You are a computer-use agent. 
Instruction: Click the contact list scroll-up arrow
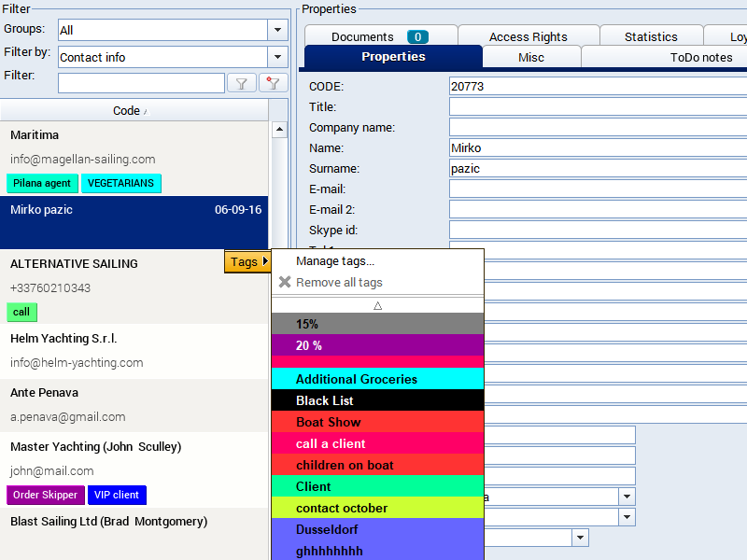pos(278,130)
